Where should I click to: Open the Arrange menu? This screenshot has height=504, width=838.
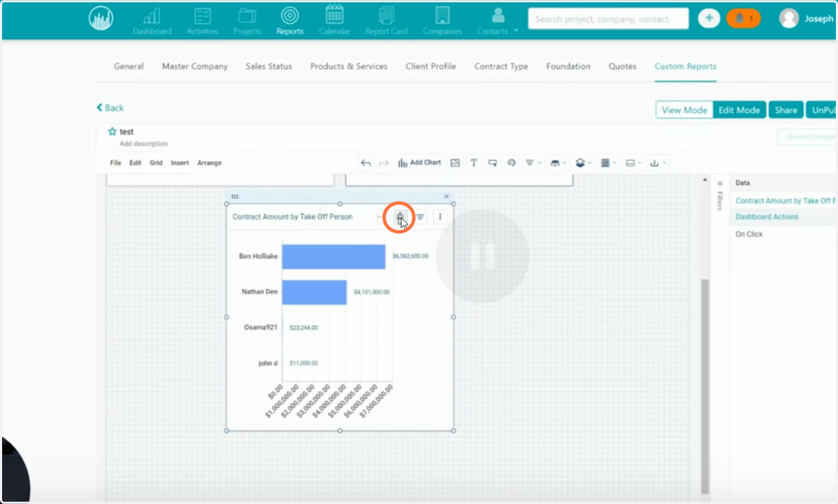[x=209, y=163]
